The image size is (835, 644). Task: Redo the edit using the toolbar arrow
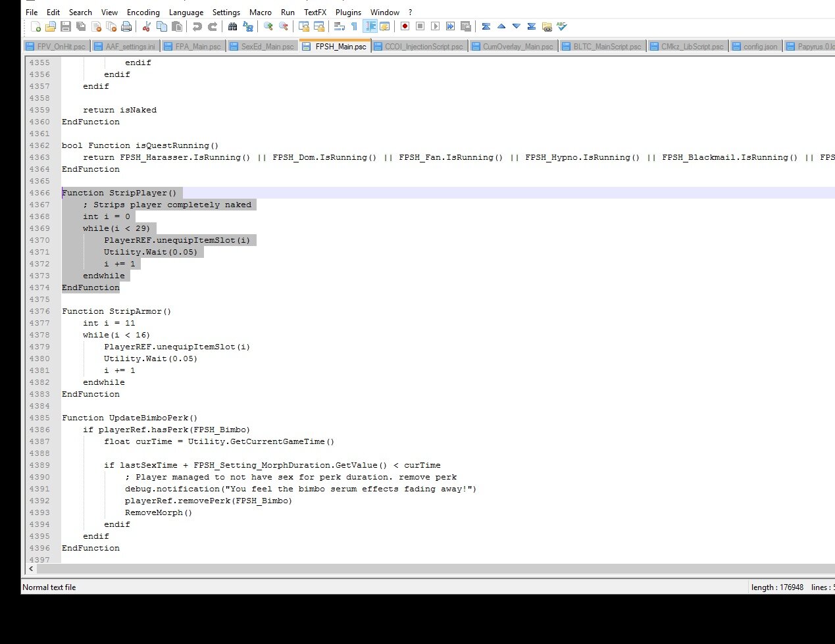[212, 26]
